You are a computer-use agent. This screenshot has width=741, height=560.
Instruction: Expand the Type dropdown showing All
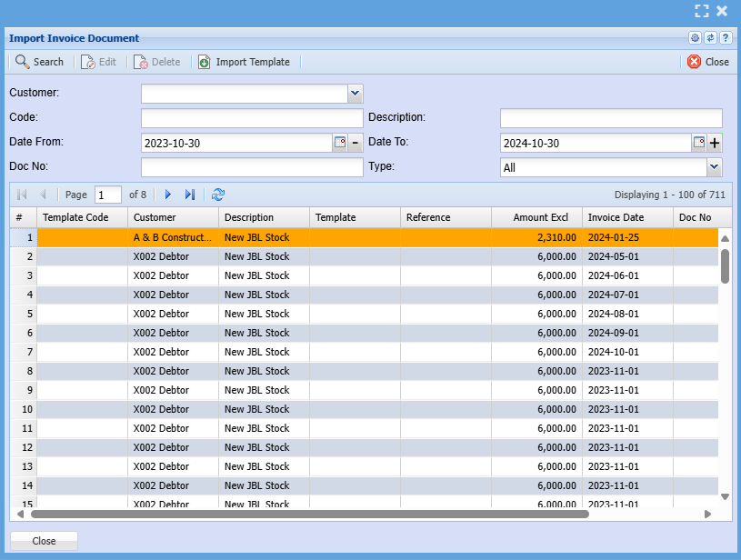(x=714, y=167)
